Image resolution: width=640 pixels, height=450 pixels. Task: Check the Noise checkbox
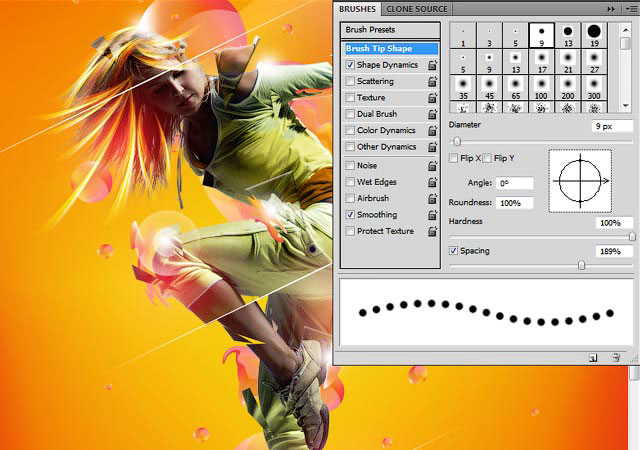pyautogui.click(x=350, y=165)
